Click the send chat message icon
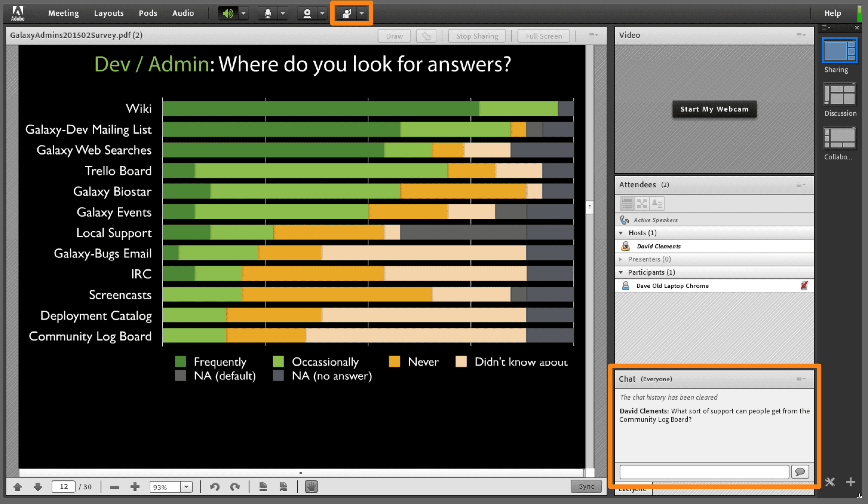This screenshot has width=868, height=504. (x=800, y=472)
